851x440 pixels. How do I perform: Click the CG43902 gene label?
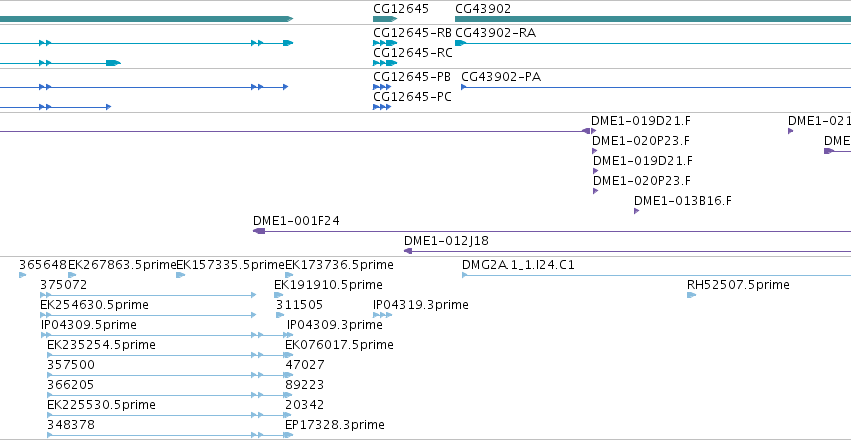(x=483, y=9)
